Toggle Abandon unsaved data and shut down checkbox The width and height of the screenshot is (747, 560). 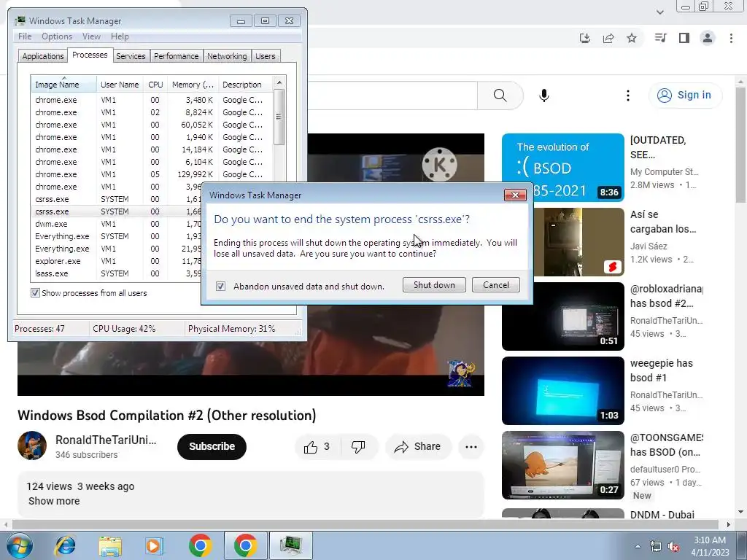(220, 286)
